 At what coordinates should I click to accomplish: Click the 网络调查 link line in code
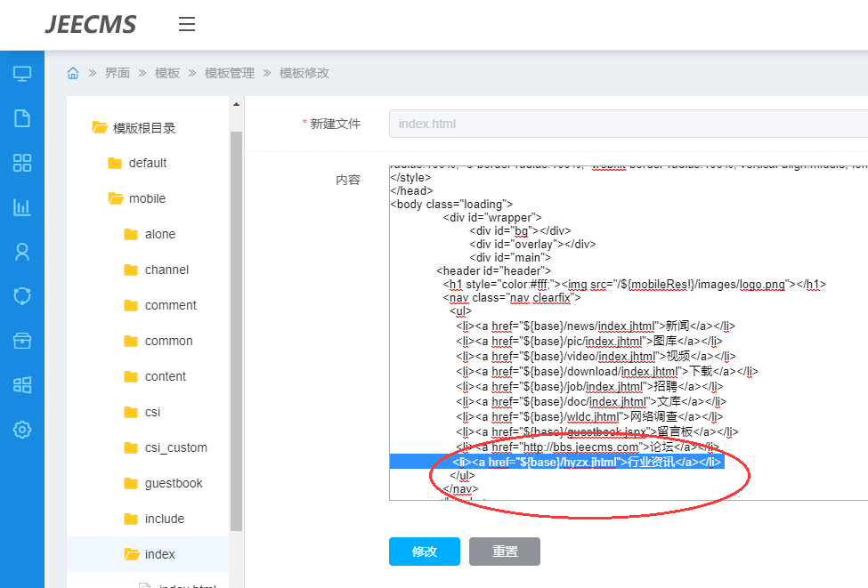589,416
